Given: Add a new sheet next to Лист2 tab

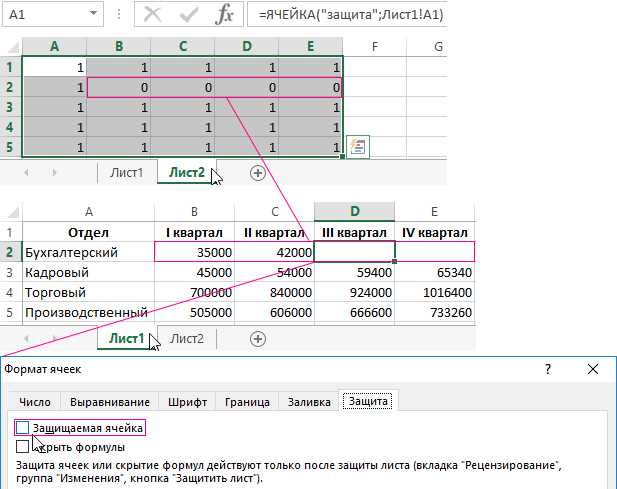Looking at the screenshot, I should (x=258, y=173).
